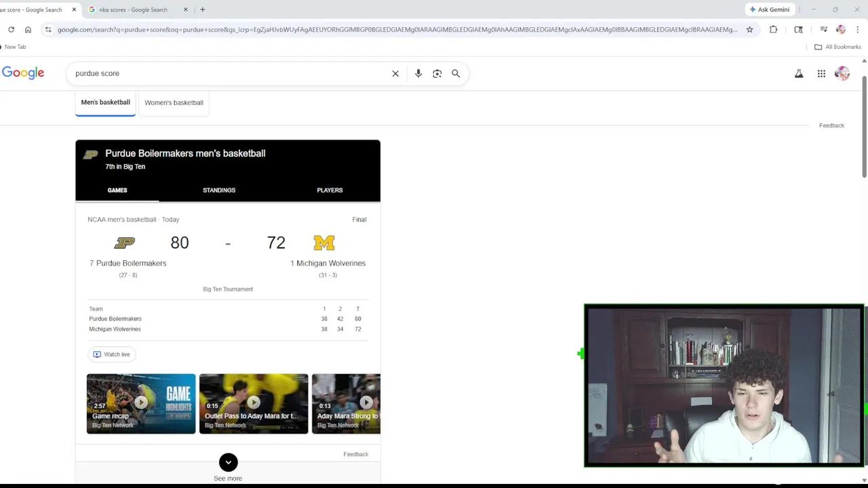The height and width of the screenshot is (488, 868).
Task: Reload the page with refresh icon
Action: point(11,29)
